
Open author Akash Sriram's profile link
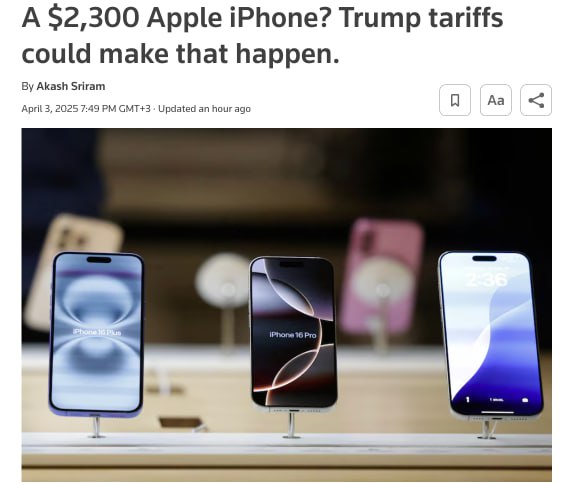[x=71, y=86]
